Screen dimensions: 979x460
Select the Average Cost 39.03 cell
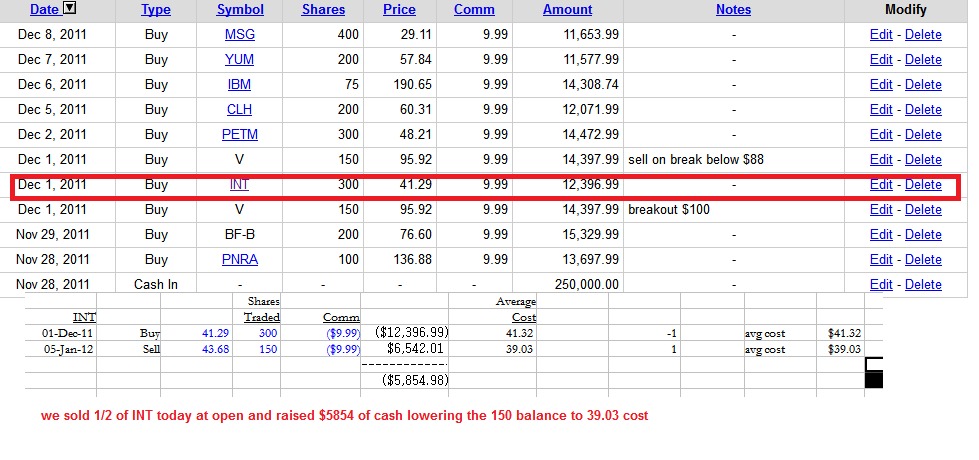click(x=519, y=350)
